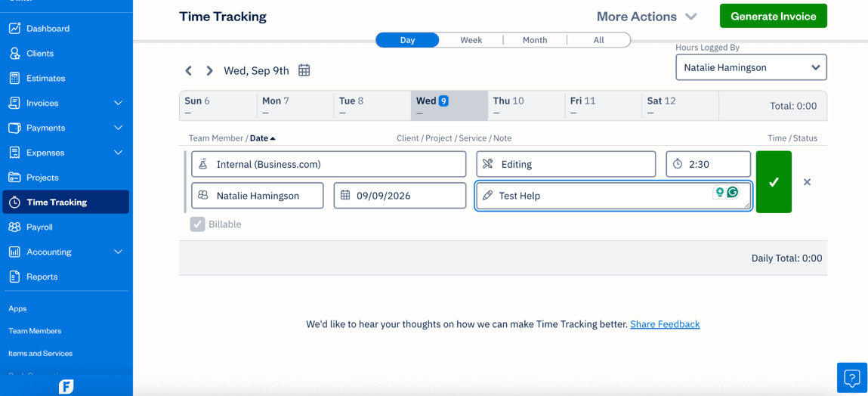Viewport: 868px width, 396px height.
Task: Switch to the Month view tab
Action: [x=535, y=40]
